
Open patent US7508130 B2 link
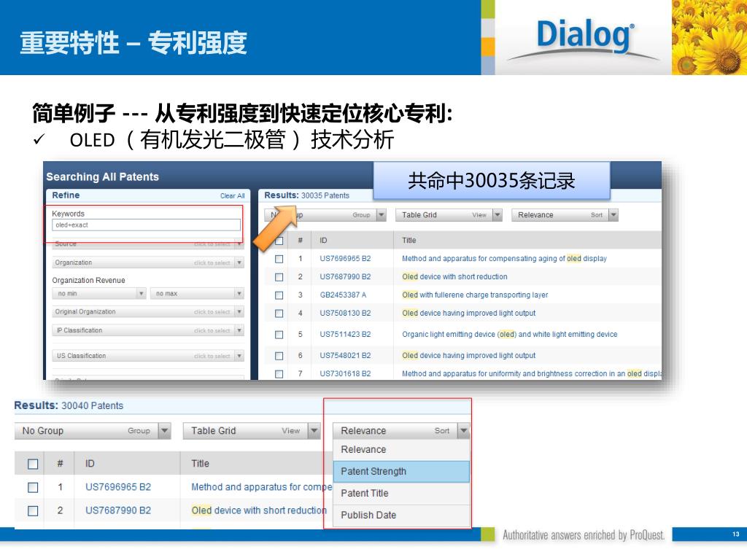[345, 313]
